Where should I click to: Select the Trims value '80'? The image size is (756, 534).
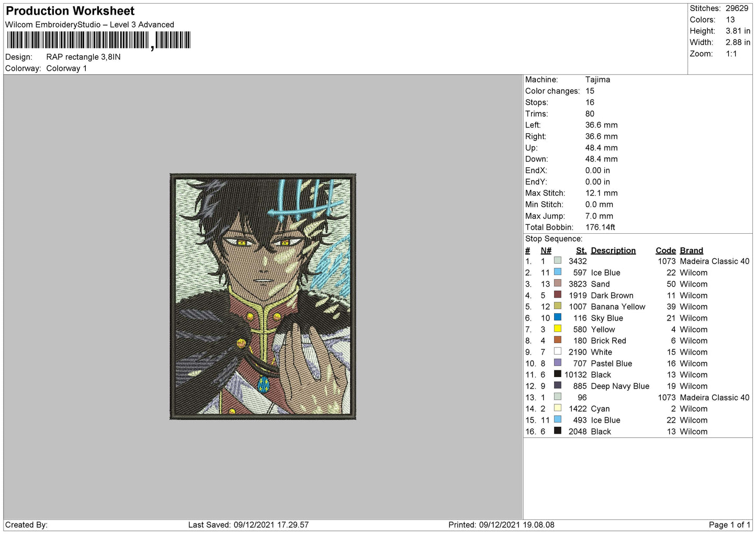tap(590, 113)
